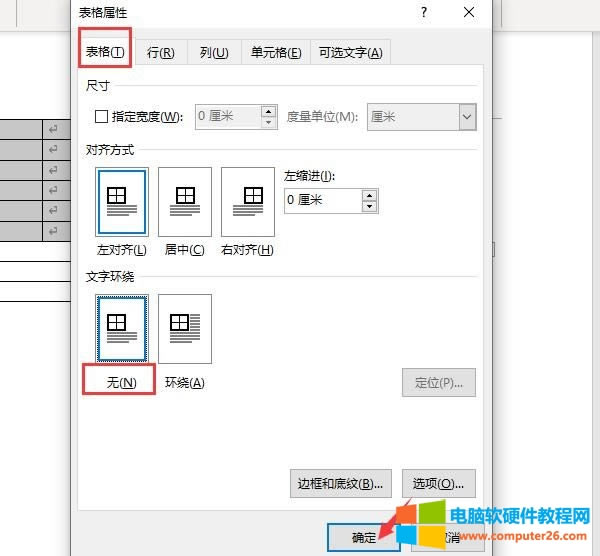Click the Borders and Shading (边框和底纹) button
Image resolution: width=600 pixels, height=556 pixels.
341,484
